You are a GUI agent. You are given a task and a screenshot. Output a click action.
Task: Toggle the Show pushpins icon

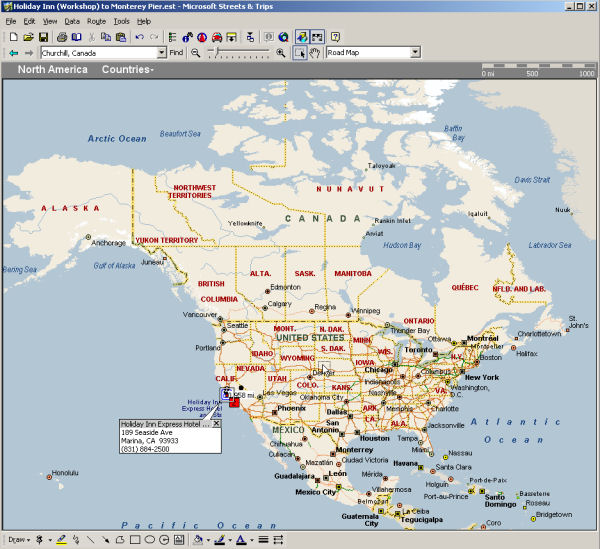(x=302, y=37)
